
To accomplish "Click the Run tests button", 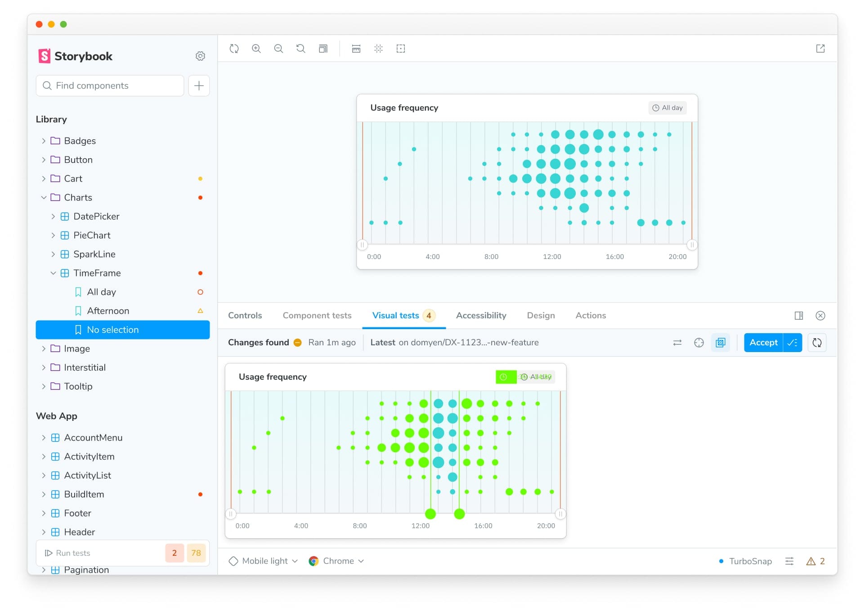I will pyautogui.click(x=67, y=553).
